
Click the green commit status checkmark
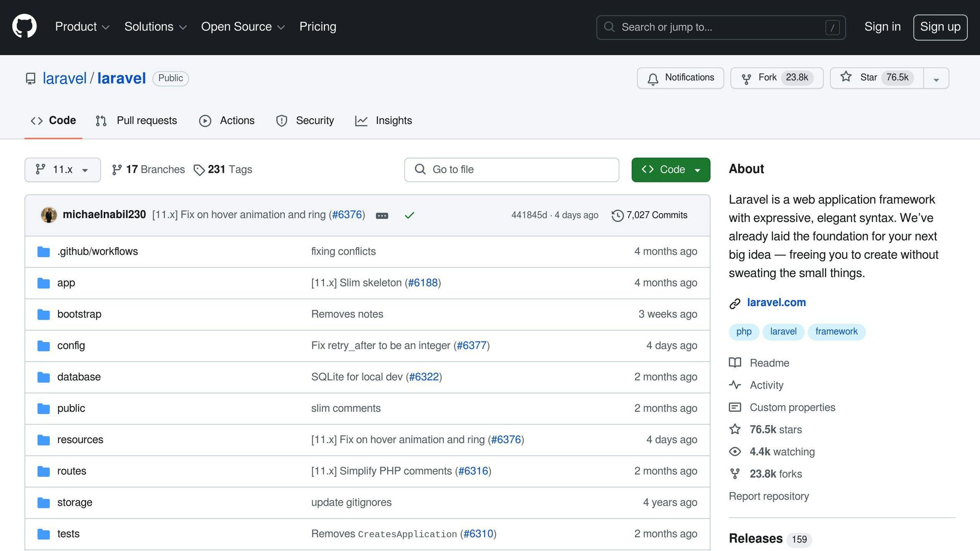tap(410, 215)
